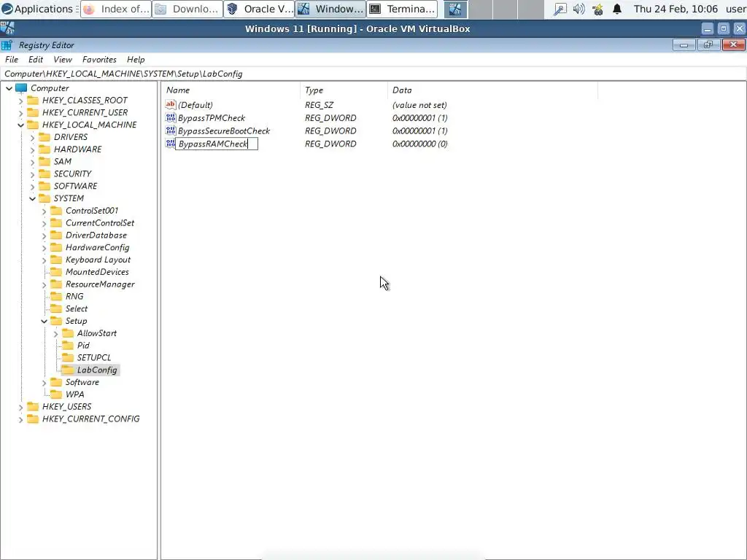
Task: Select the SECURITY folder icon
Action: [44, 174]
